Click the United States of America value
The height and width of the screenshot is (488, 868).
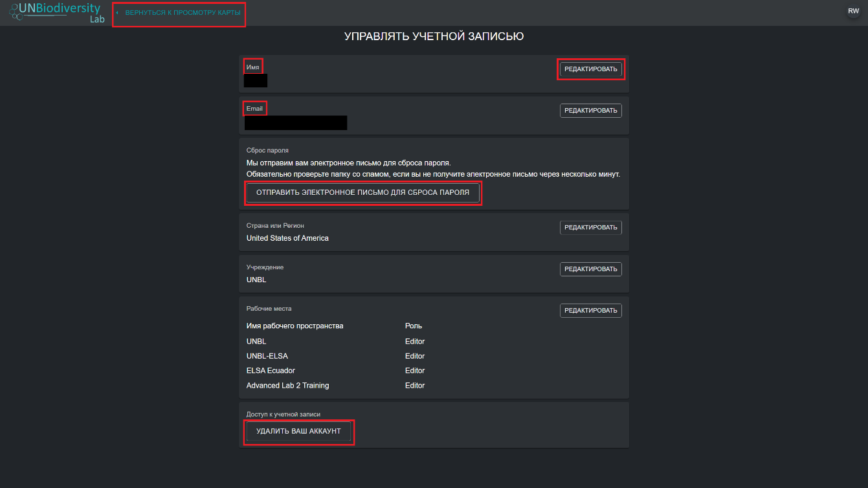287,238
